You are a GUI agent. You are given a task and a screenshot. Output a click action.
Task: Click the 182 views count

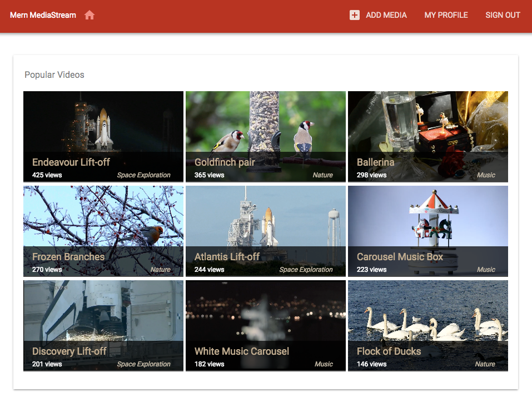pos(209,364)
